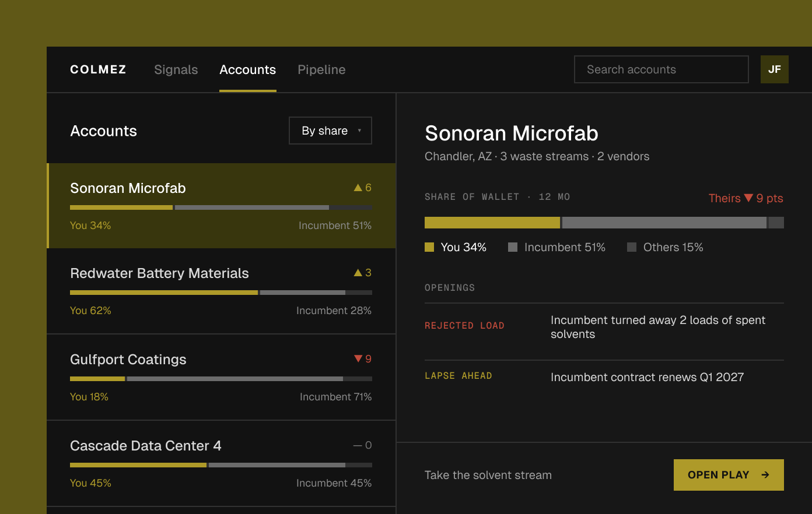The height and width of the screenshot is (514, 812).
Task: Click the LAPSE AHEAD opening label
Action: [x=459, y=376]
